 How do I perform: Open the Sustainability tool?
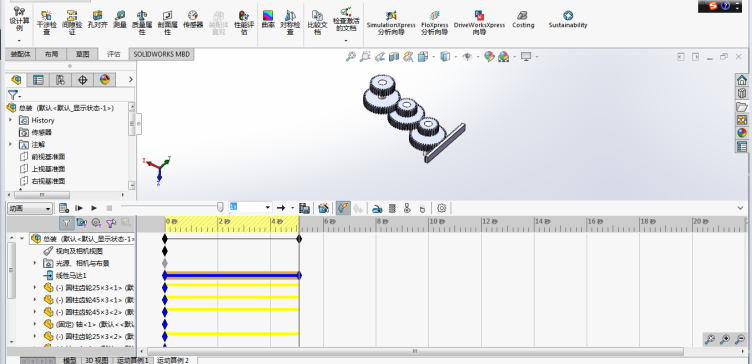pyautogui.click(x=568, y=19)
